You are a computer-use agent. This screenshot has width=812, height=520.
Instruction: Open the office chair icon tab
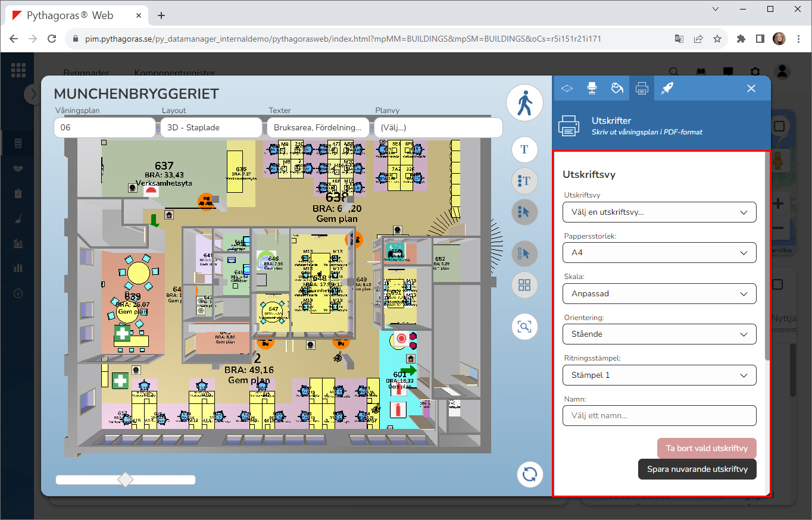(x=592, y=89)
